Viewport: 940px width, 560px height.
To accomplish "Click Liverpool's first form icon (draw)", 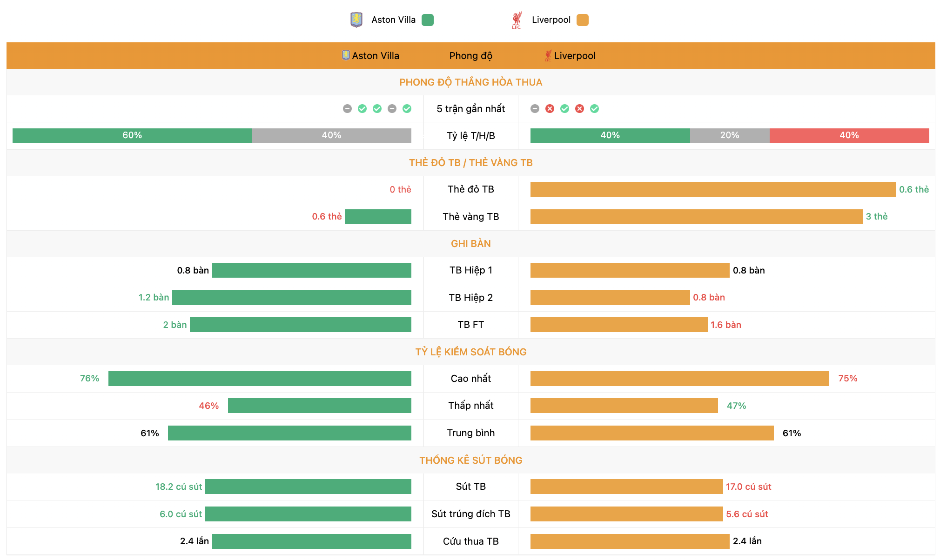I will click(535, 109).
